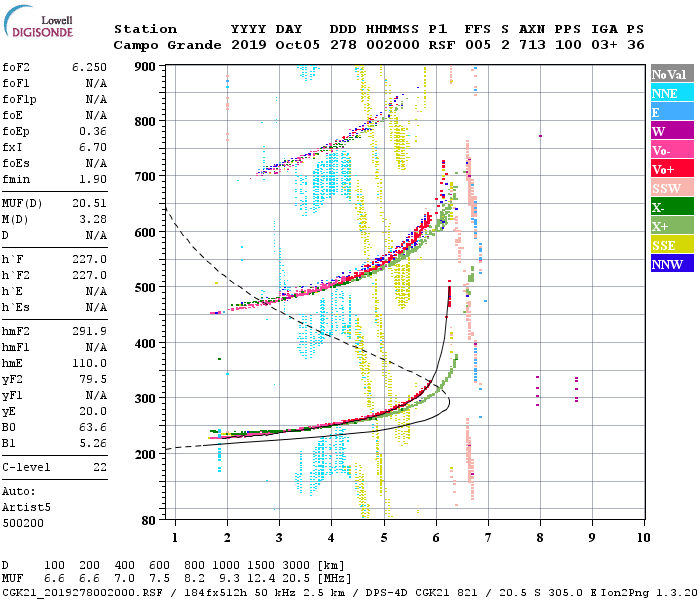Click the Artist5 scaler label
The width and height of the screenshot is (700, 600).
(x=26, y=508)
